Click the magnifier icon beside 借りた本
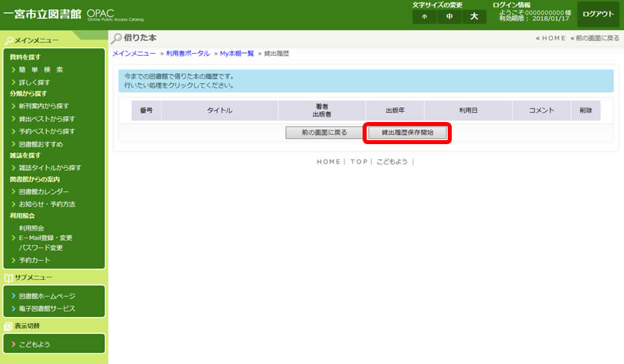This screenshot has width=624, height=364. [x=116, y=38]
